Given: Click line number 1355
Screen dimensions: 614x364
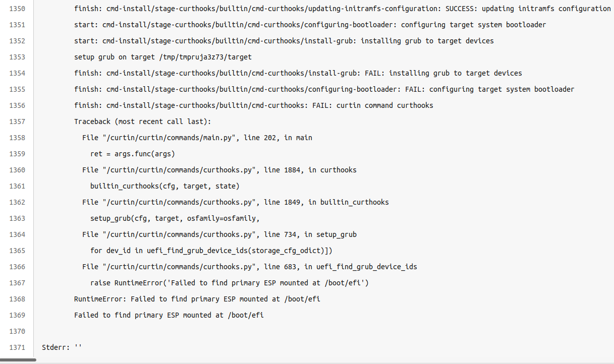Looking at the screenshot, I should (x=17, y=89).
